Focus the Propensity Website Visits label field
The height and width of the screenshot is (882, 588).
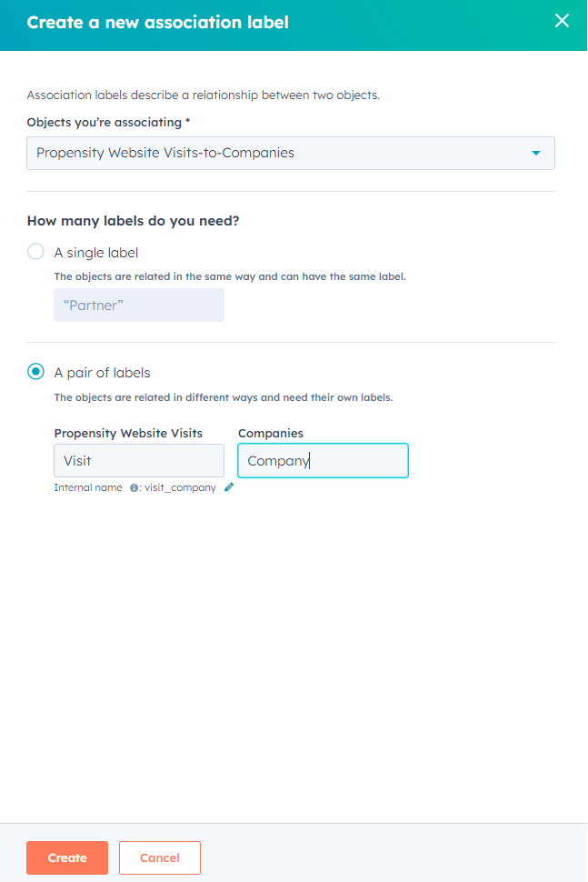click(139, 461)
